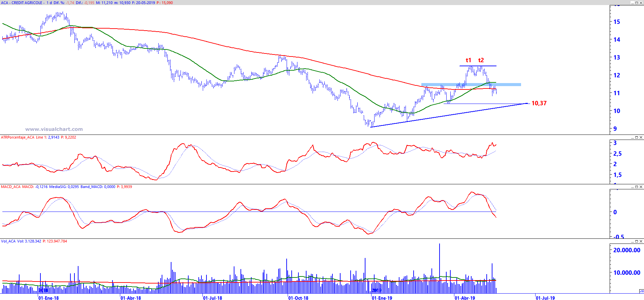
Task: Click the 'MACD_ACA' indicator header label
Action: (x=11, y=187)
